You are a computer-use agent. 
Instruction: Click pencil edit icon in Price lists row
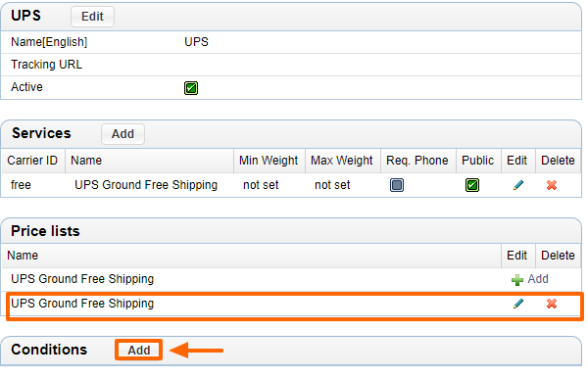coord(518,304)
